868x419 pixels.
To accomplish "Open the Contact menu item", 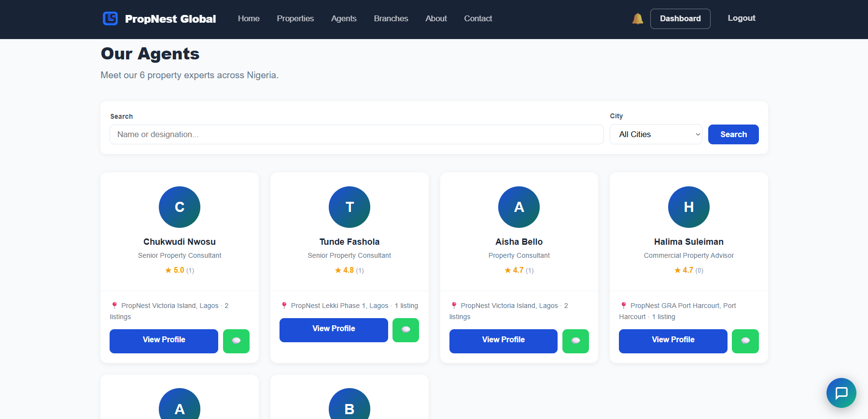I will tap(478, 18).
